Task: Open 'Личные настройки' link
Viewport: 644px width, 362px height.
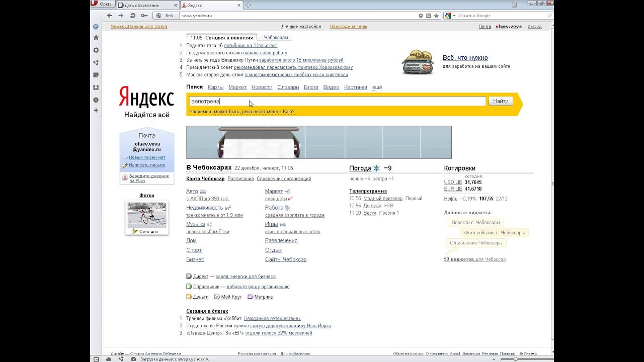Action: pyautogui.click(x=301, y=26)
